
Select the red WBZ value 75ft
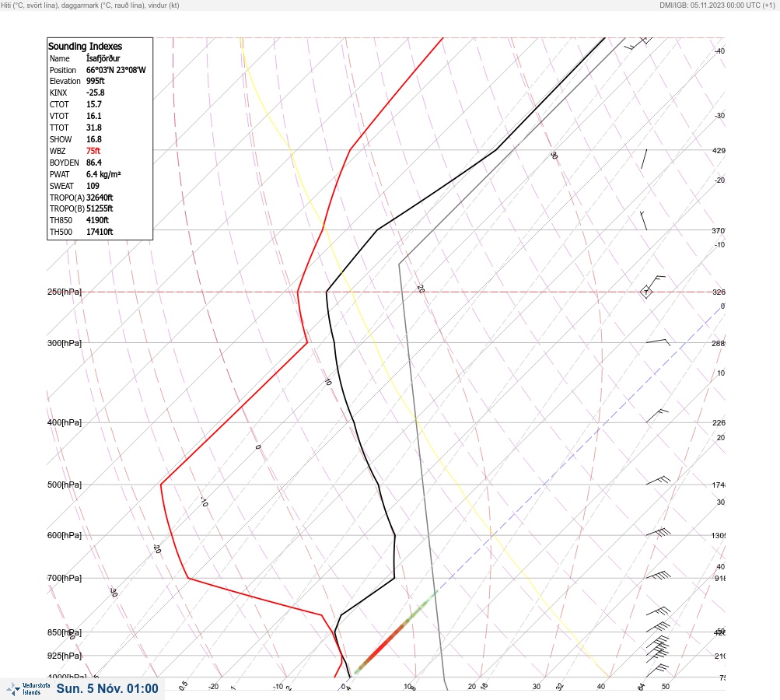tap(93, 151)
